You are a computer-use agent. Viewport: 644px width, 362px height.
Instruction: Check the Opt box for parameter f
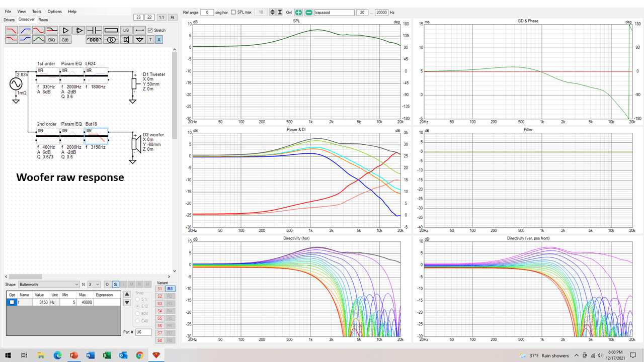click(x=12, y=302)
